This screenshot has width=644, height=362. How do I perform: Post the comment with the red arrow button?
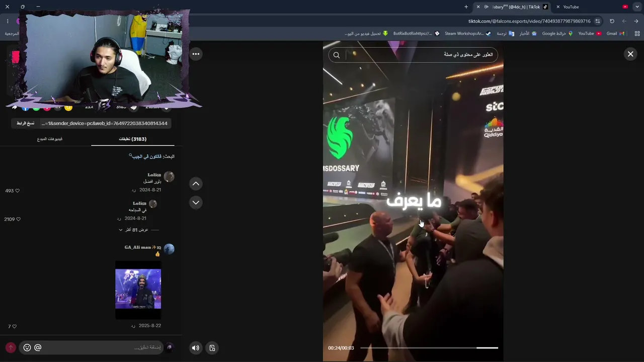[x=11, y=347]
